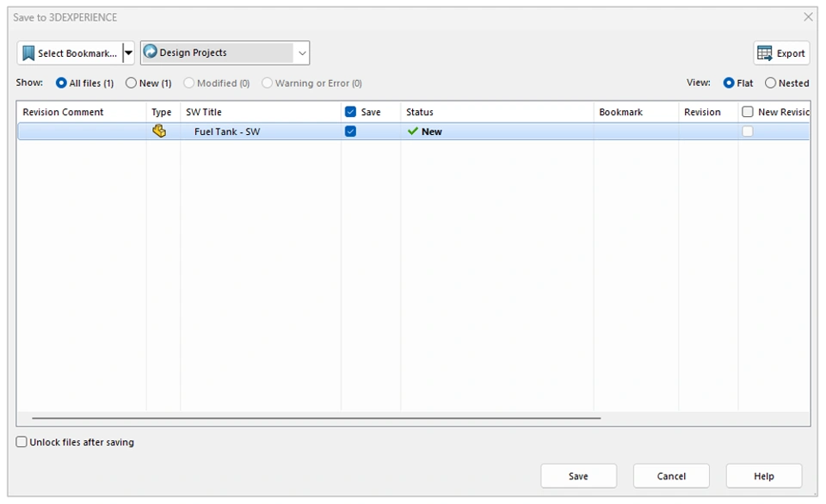The image size is (826, 504).
Task: Enable Unlock files after saving
Action: click(x=22, y=442)
